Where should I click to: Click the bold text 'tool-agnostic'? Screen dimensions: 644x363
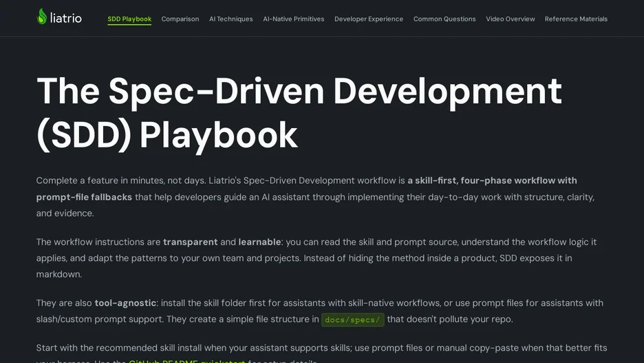[x=125, y=303]
